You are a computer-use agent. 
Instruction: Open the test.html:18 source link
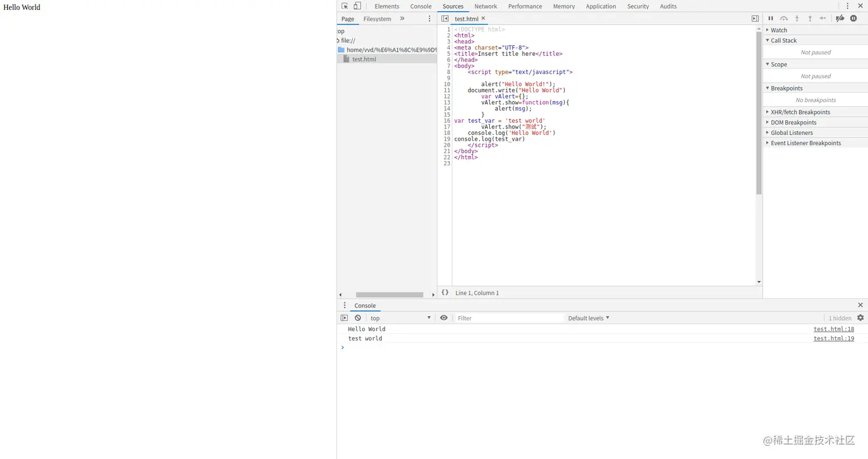click(x=834, y=329)
